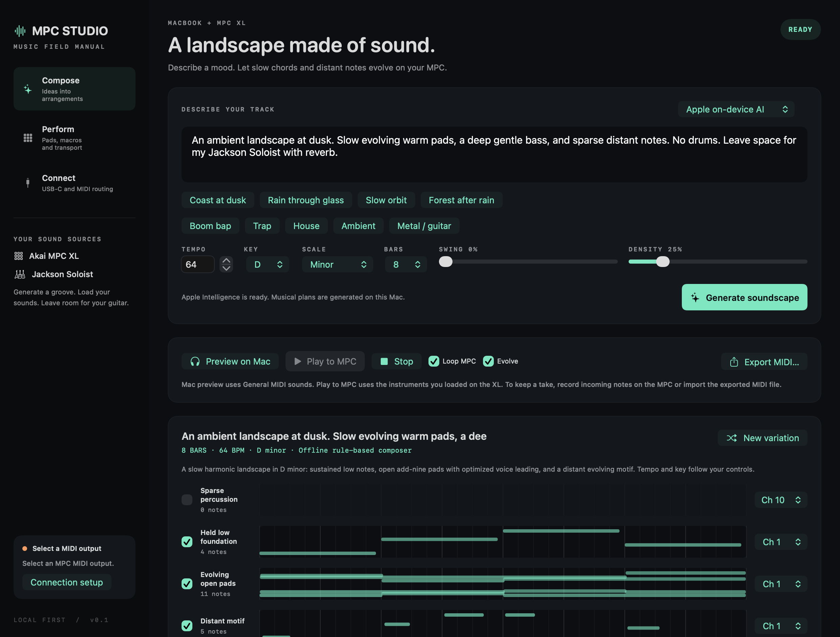
Task: Click the Held low foundation note lane
Action: click(x=503, y=542)
